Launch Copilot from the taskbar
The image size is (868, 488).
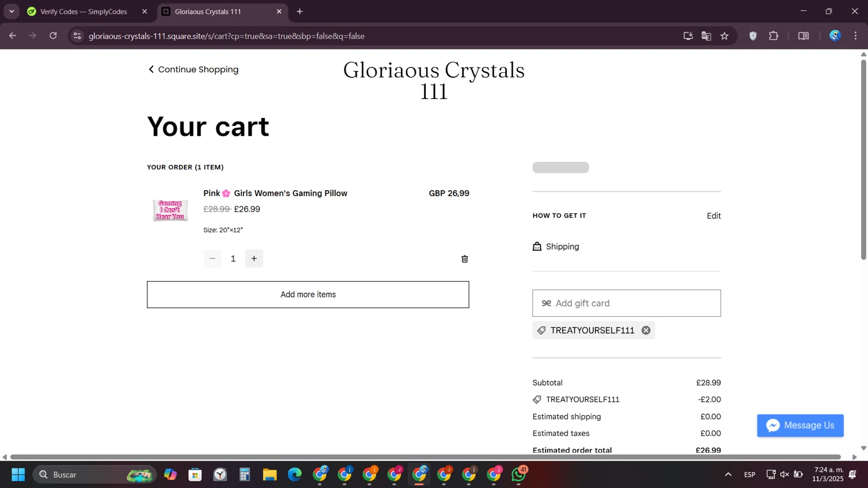[170, 475]
